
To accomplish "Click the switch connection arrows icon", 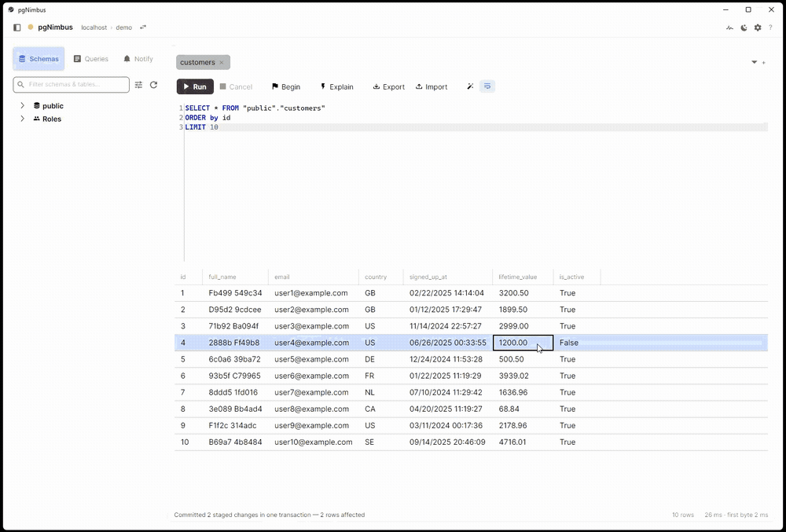I will click(x=143, y=28).
